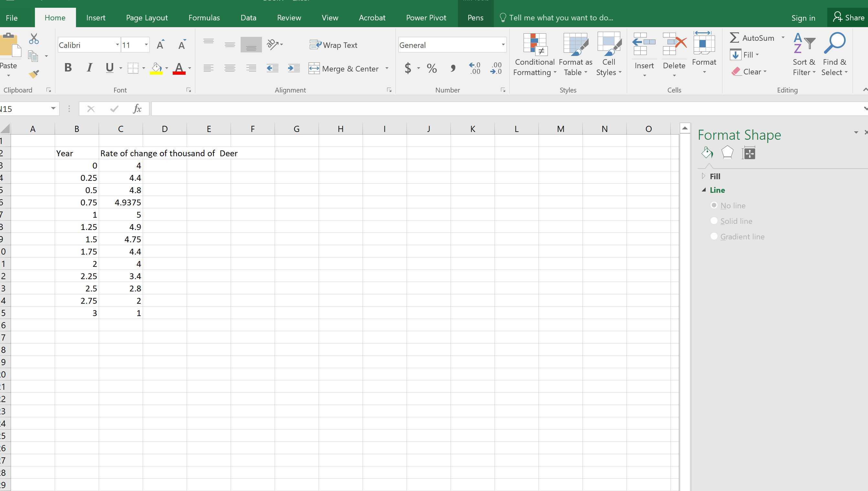Select the No line radio option
Screen dimensions: 868x491
pos(714,205)
